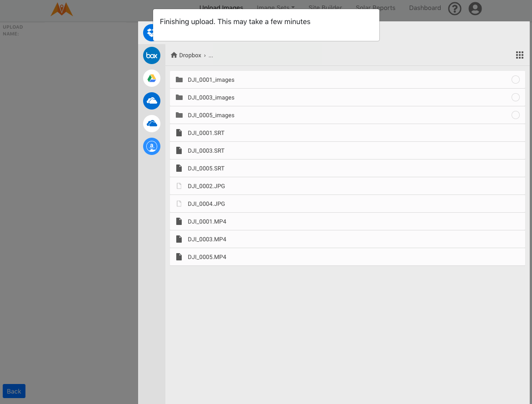532x404 pixels.
Task: Expand the breadcrumb ellipsis path
Action: pyautogui.click(x=211, y=55)
